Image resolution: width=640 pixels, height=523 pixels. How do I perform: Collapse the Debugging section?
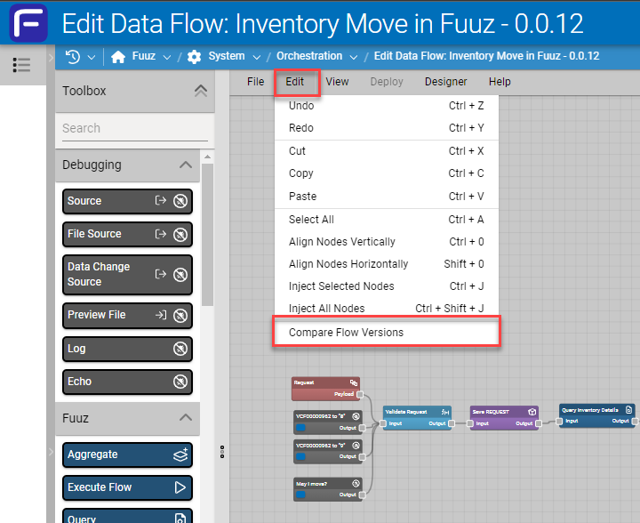185,165
